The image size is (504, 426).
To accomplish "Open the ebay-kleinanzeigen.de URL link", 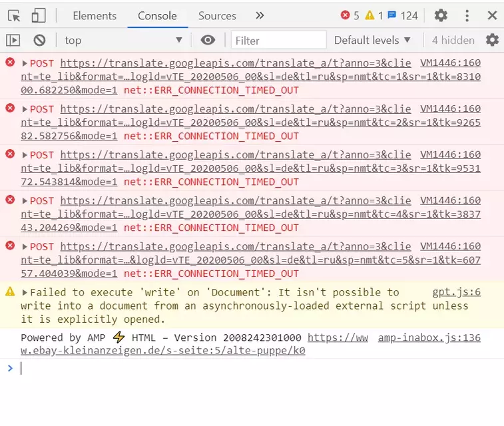I will click(163, 351).
